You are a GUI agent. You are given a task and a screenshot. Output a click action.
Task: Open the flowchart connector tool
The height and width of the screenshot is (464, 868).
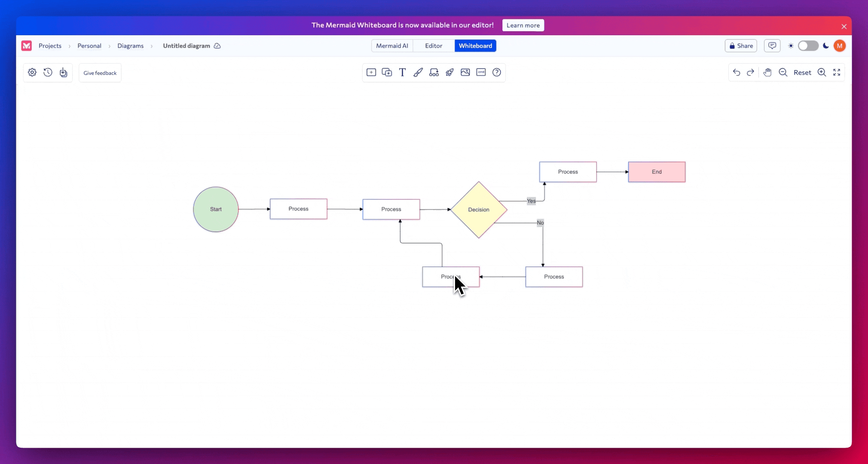434,72
